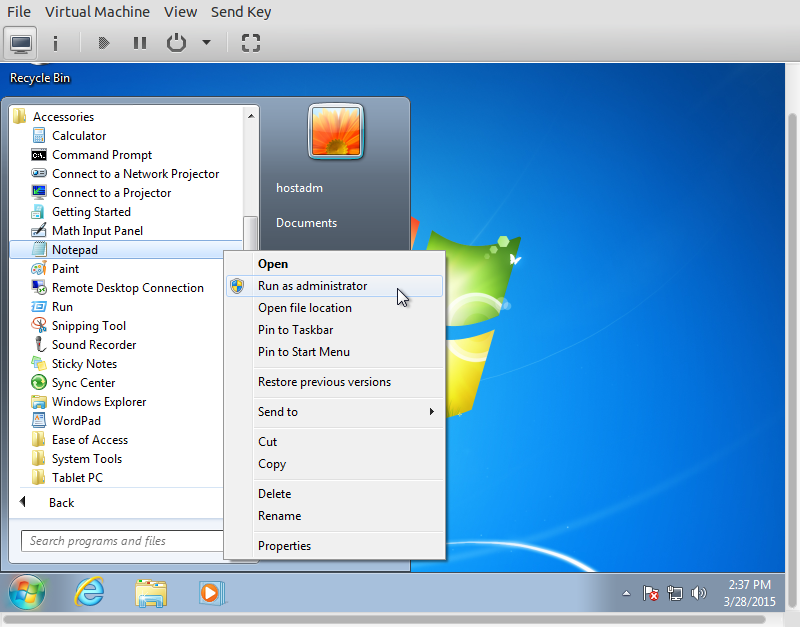Viewport: 800px width, 627px height.
Task: Toggle fullscreen view of VM console
Action: (251, 43)
